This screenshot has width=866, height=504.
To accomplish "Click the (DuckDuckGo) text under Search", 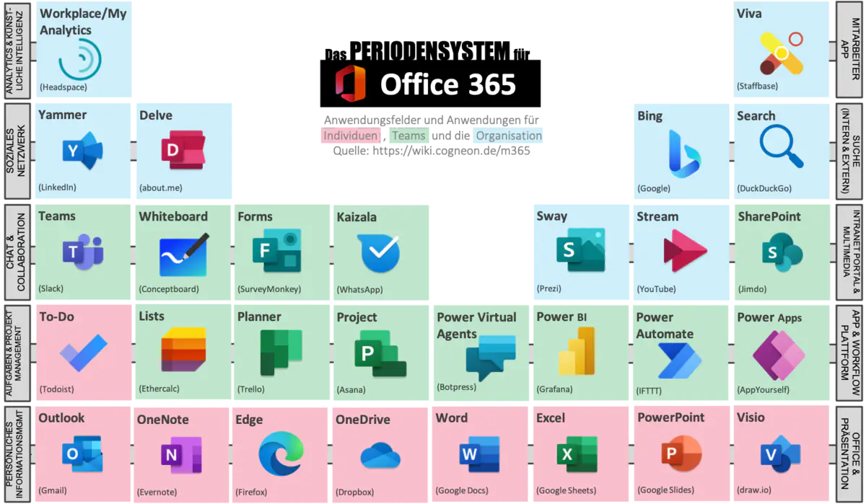I will 764,188.
